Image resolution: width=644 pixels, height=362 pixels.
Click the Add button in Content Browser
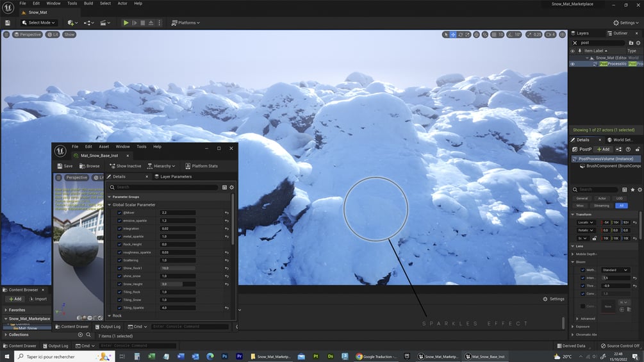[15, 299]
